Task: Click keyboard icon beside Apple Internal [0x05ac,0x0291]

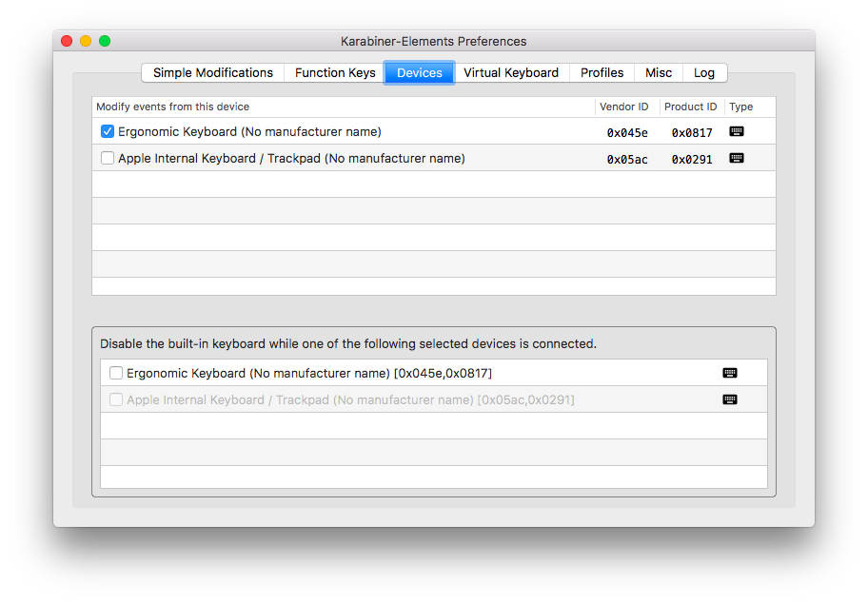Action: [730, 399]
